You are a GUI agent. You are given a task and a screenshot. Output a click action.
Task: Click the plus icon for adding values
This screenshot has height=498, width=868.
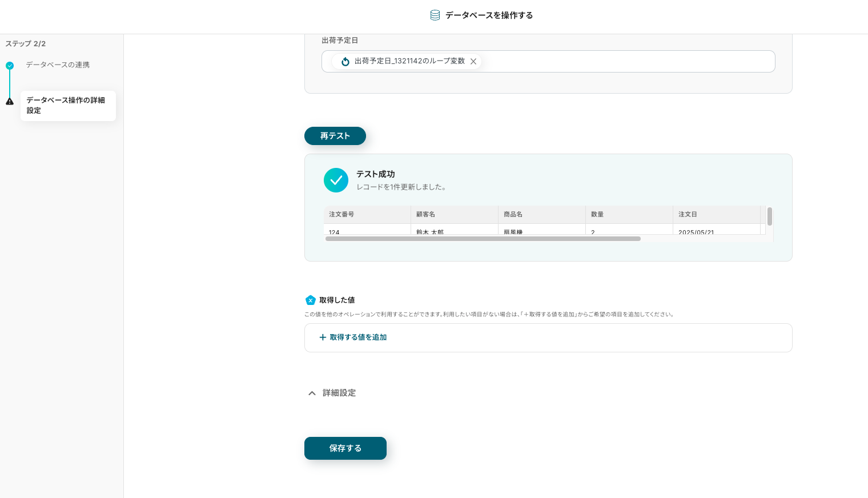[x=323, y=338]
